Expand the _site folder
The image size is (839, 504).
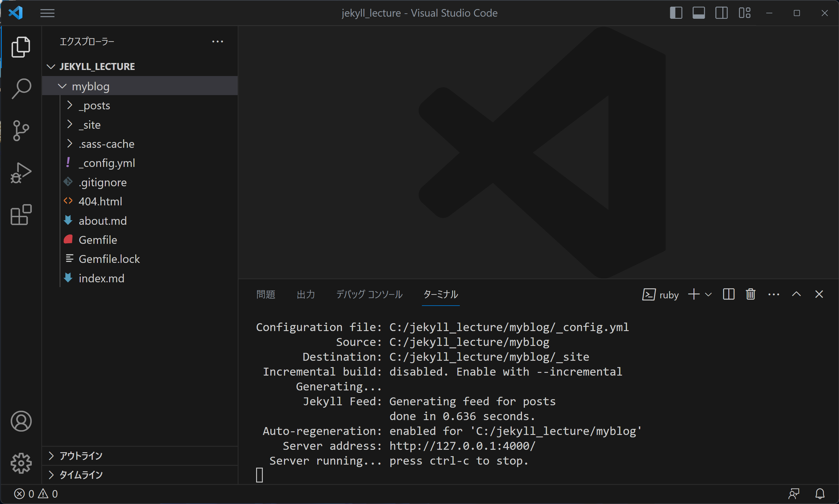pyautogui.click(x=140, y=125)
